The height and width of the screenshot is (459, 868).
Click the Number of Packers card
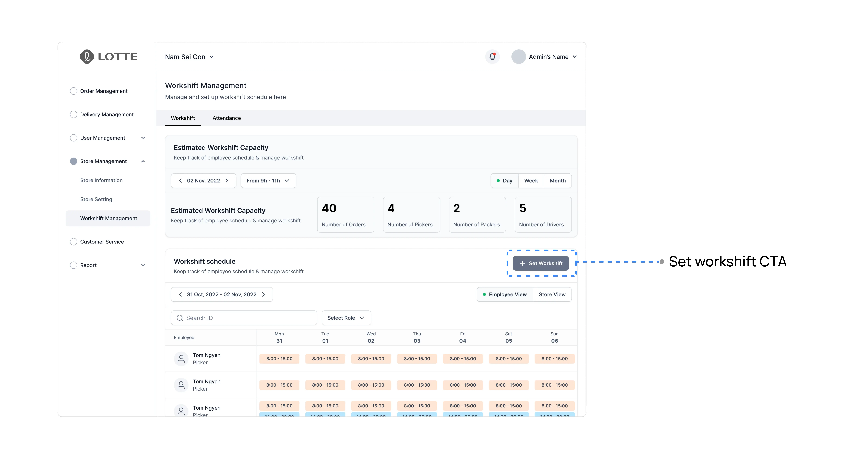477,215
